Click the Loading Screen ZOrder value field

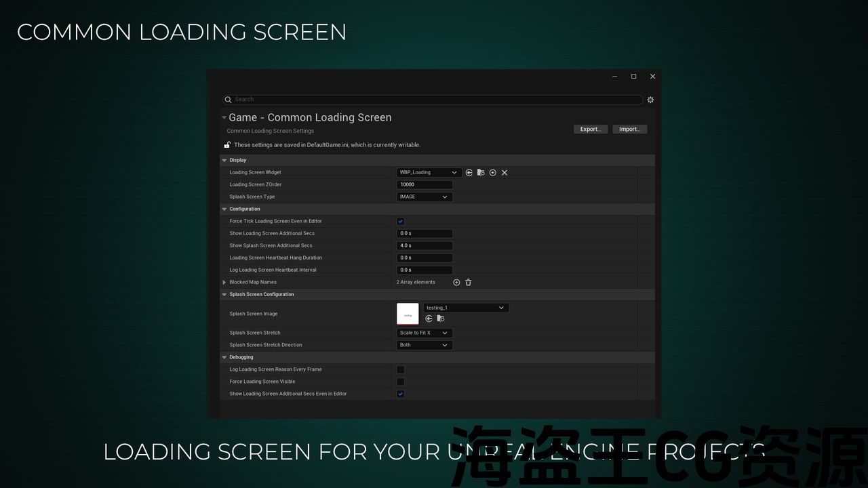pyautogui.click(x=425, y=185)
